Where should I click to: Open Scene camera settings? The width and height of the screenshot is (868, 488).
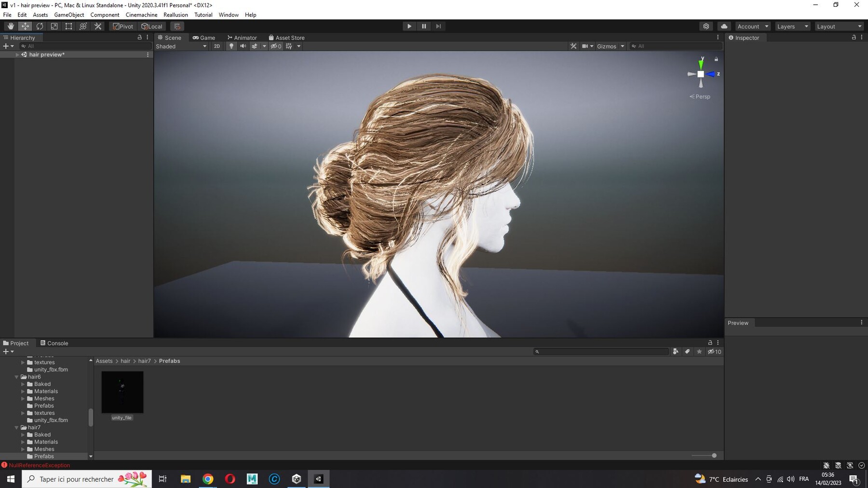pos(587,46)
